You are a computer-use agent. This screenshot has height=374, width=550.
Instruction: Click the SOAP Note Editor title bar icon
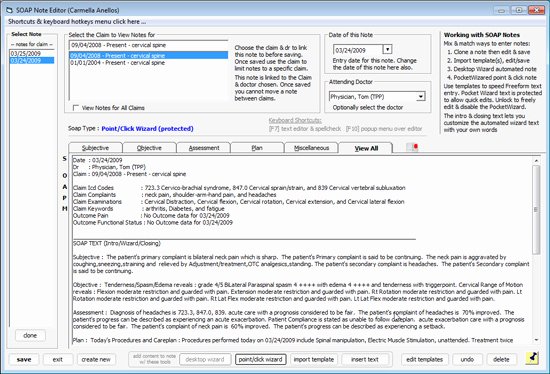point(9,10)
